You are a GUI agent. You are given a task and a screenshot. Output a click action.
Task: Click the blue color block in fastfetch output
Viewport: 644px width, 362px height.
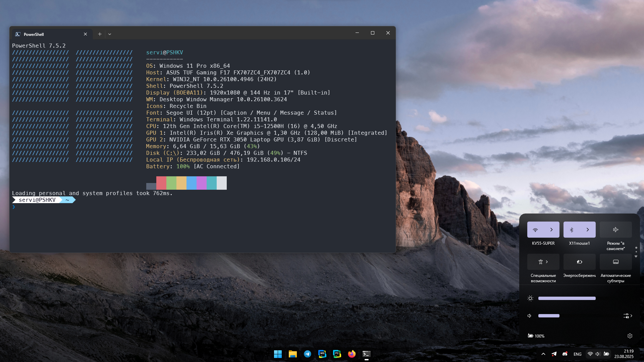(x=192, y=183)
